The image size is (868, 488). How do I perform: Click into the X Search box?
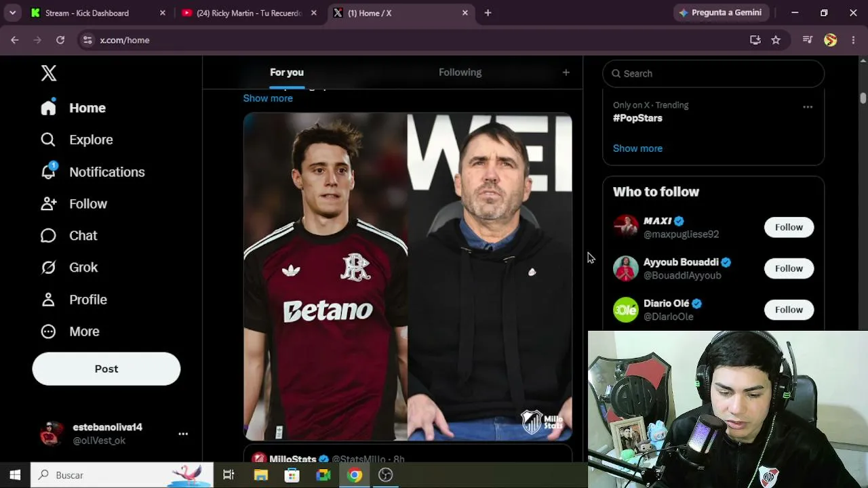[713, 73]
